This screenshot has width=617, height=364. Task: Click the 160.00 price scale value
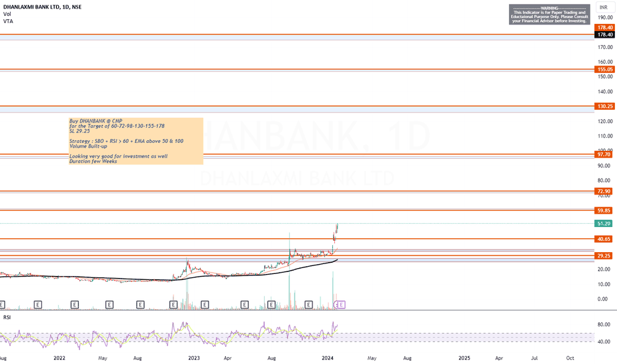tap(605, 62)
